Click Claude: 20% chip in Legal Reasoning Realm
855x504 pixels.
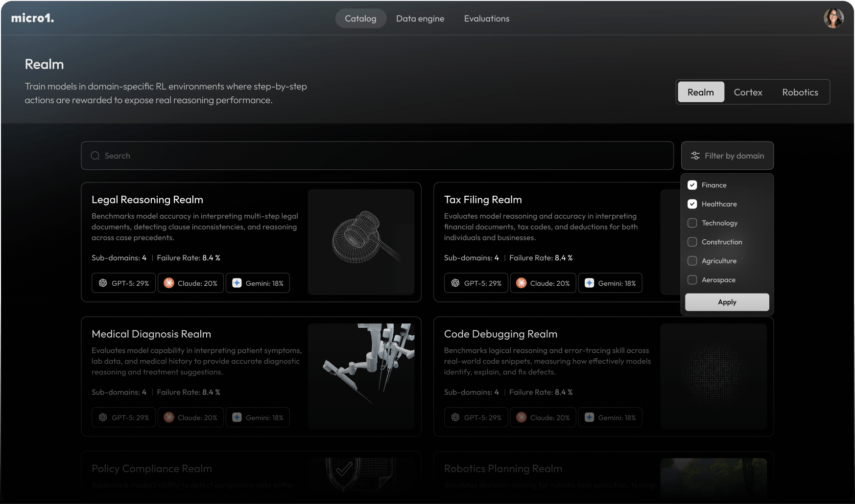point(190,283)
